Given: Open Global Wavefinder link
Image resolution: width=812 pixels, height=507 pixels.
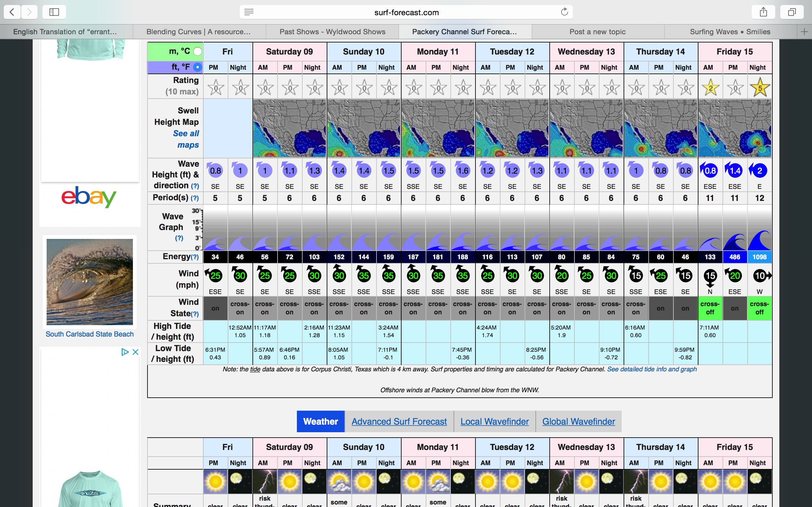Looking at the screenshot, I should click(x=579, y=421).
